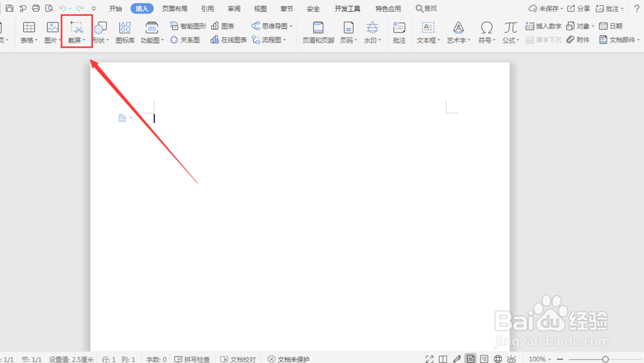Screen dimensions: 644x363
Task: Open the 特色应用 tab
Action: click(388, 8)
